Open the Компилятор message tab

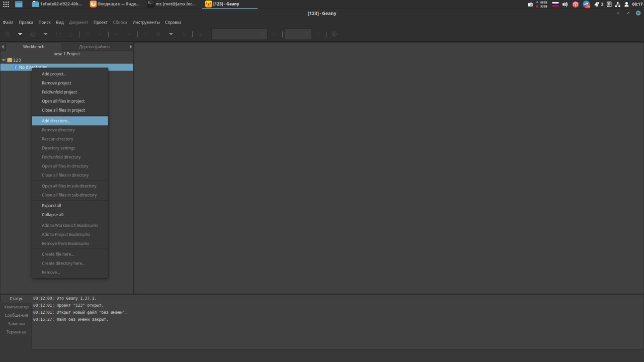16,307
